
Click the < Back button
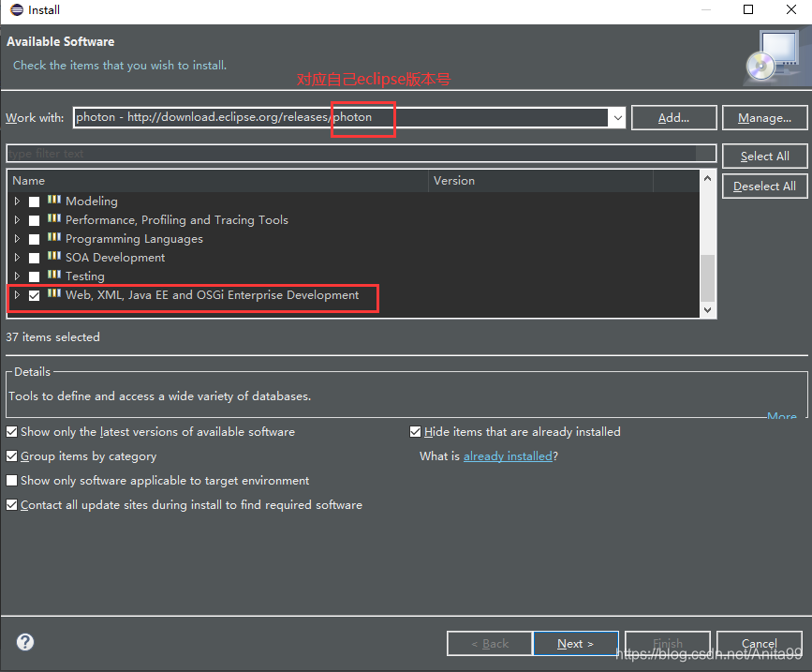click(490, 644)
